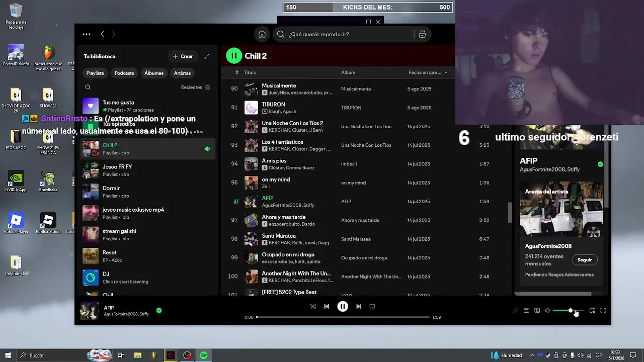Toggle shuffle in the player bar

tap(313, 306)
